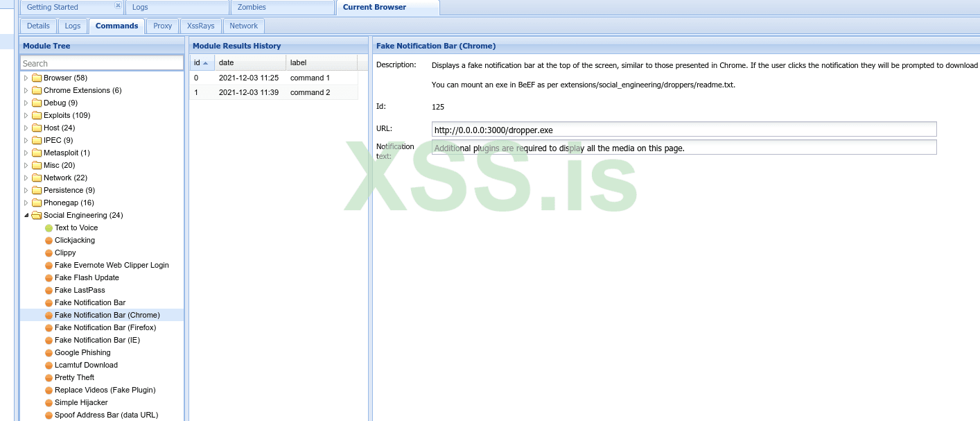
Task: Click the module tree Search field
Action: click(x=102, y=63)
